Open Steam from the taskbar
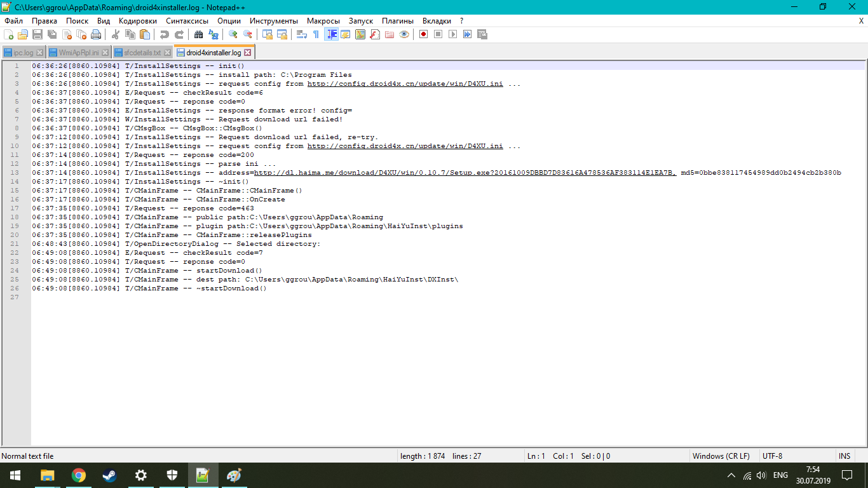 (x=109, y=475)
